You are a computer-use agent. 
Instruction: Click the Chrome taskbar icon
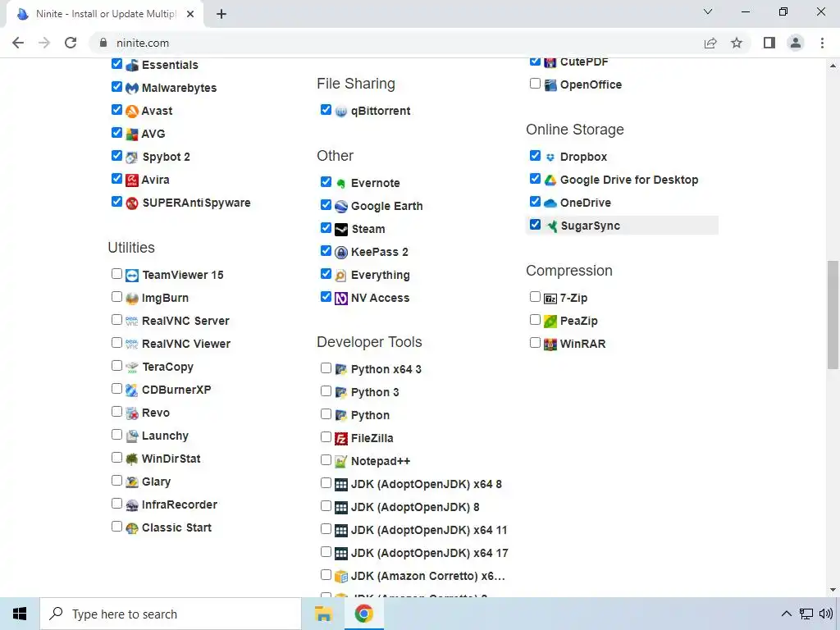pyautogui.click(x=363, y=614)
